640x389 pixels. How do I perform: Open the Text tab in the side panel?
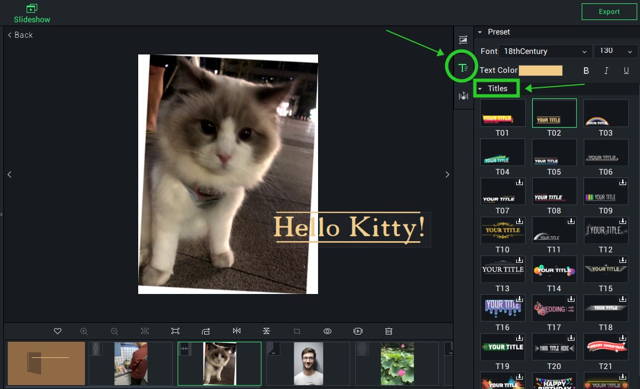pos(463,68)
